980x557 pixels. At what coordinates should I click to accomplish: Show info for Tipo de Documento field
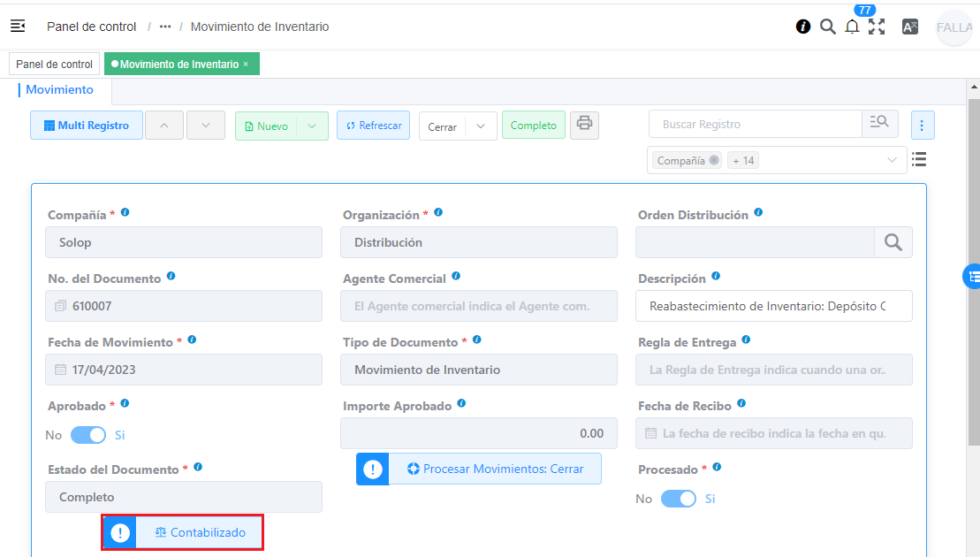477,340
